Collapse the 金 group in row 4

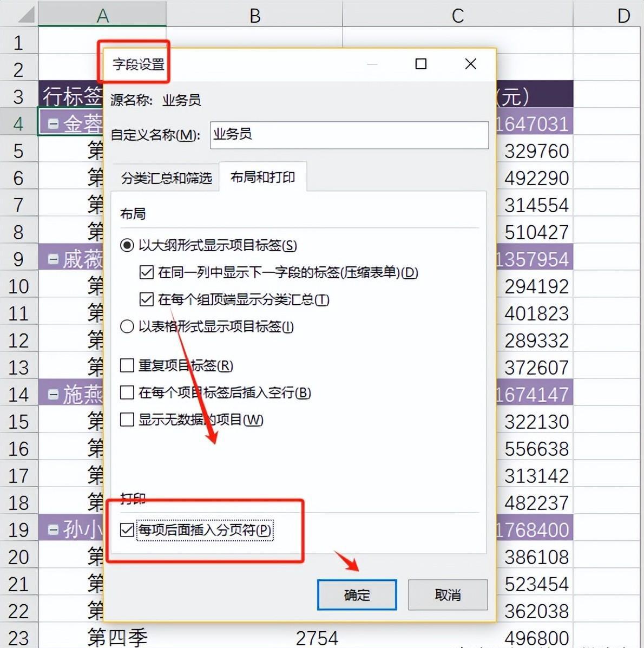click(x=53, y=123)
